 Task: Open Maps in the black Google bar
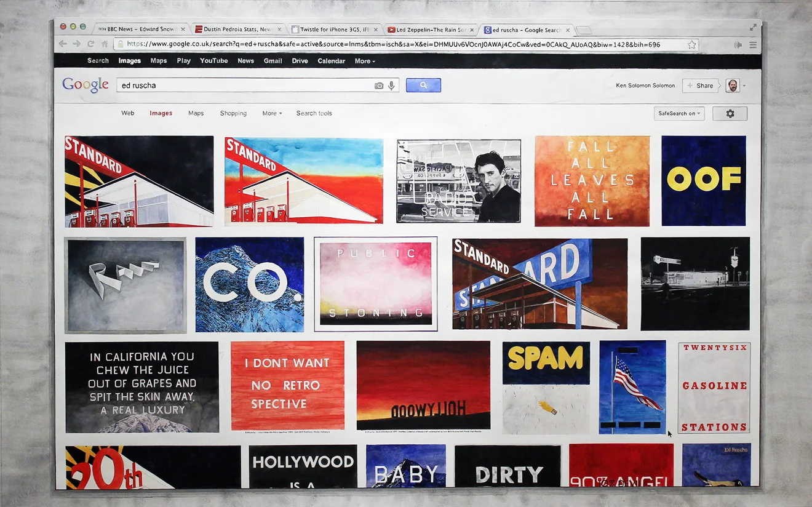tap(159, 61)
